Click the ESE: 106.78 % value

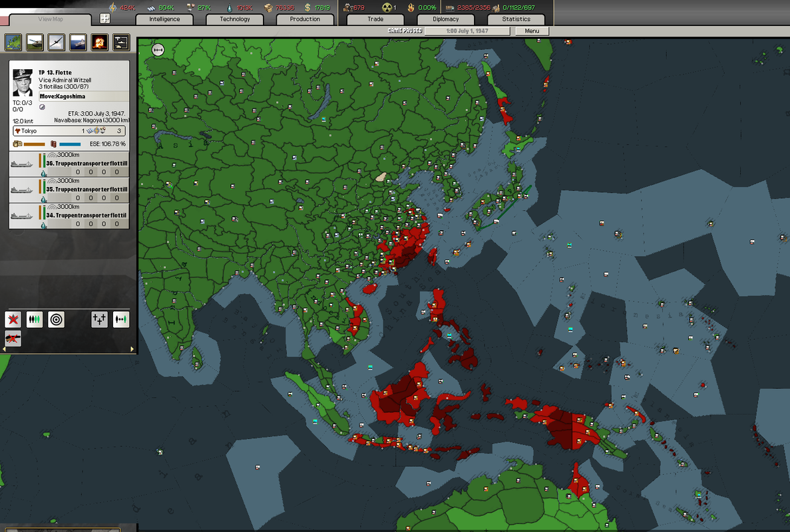(107, 144)
